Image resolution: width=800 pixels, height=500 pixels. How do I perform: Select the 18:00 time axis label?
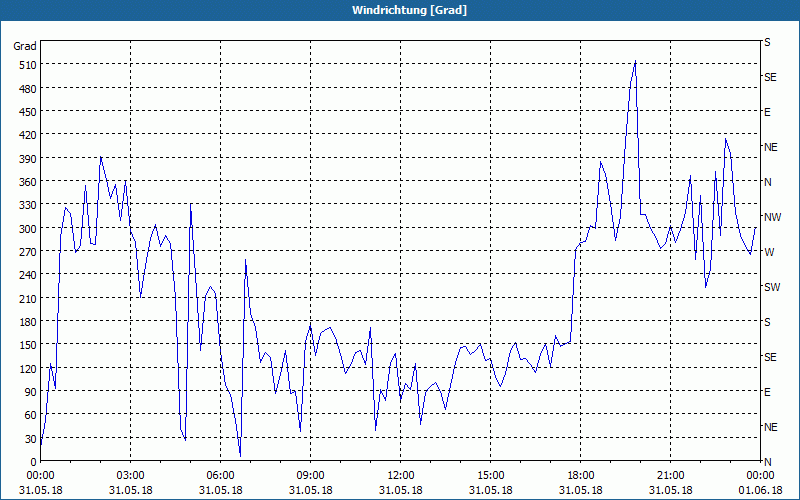pyautogui.click(x=581, y=476)
